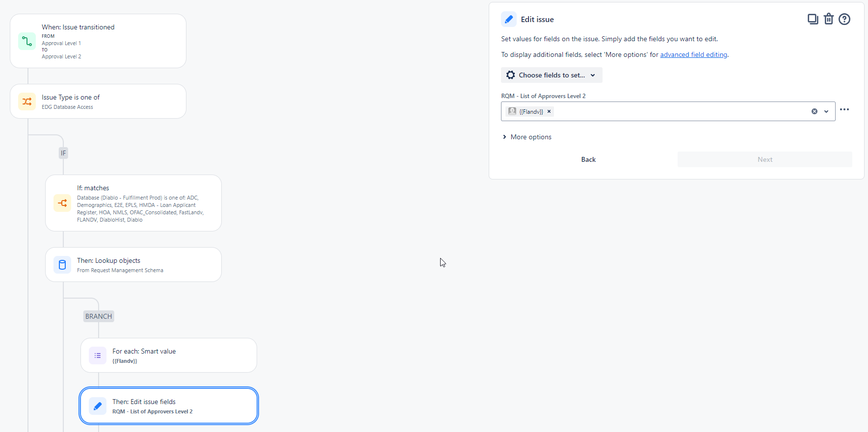Click the Edit issue pencil icon in panel header
The width and height of the screenshot is (868, 432).
509,19
